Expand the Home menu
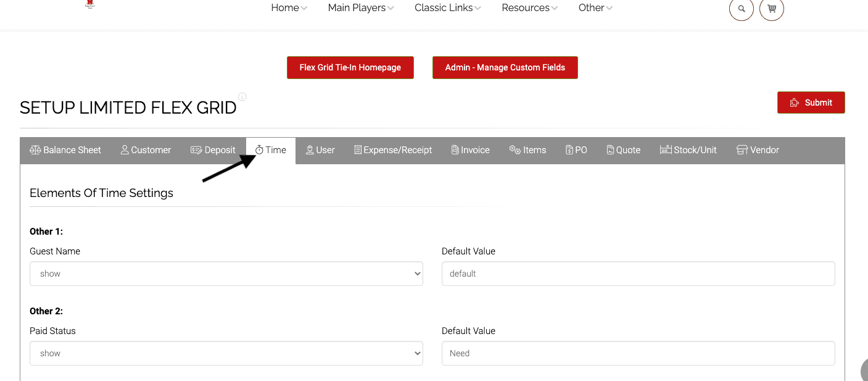Image resolution: width=868 pixels, height=381 pixels. click(x=289, y=8)
